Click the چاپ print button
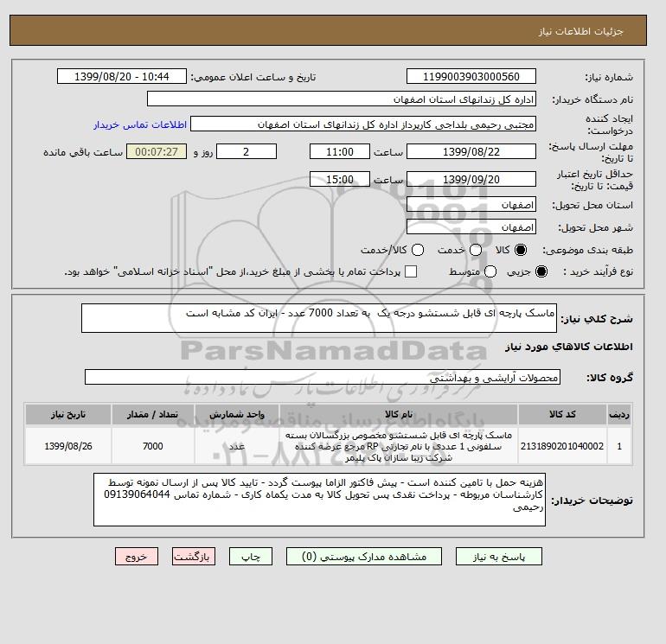 click(251, 557)
